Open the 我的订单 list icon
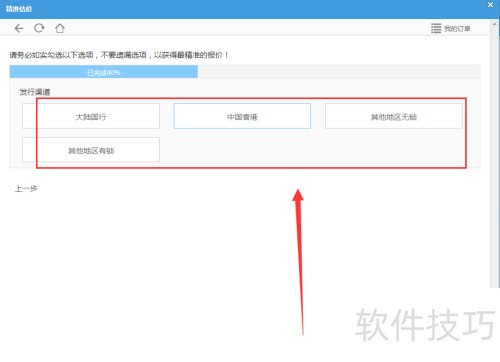 coord(436,28)
